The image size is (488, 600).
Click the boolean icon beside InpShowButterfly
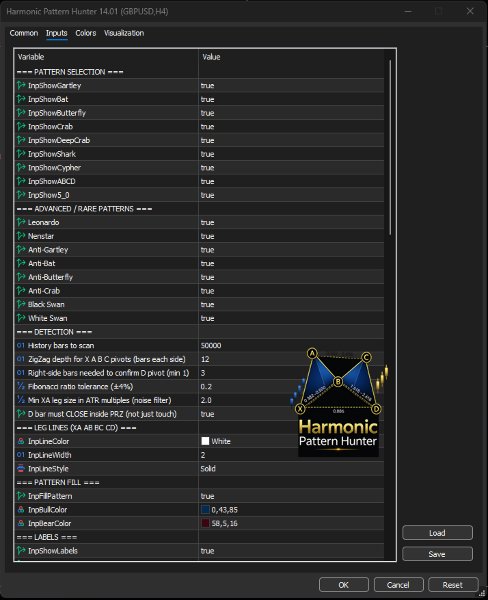[x=21, y=113]
